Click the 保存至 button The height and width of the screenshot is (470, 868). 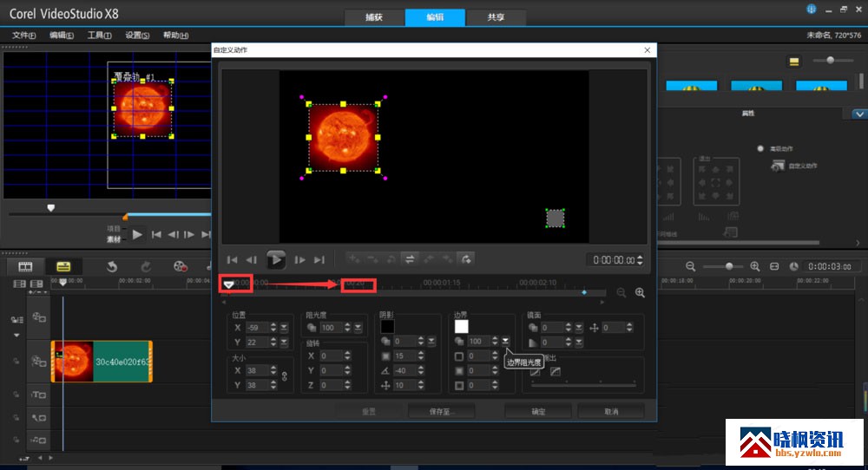tap(440, 411)
